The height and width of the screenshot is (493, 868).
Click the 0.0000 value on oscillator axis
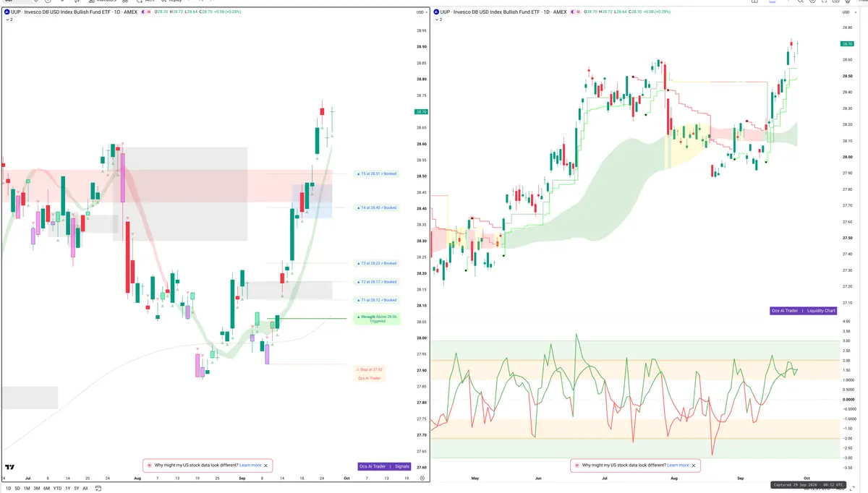[x=848, y=399]
